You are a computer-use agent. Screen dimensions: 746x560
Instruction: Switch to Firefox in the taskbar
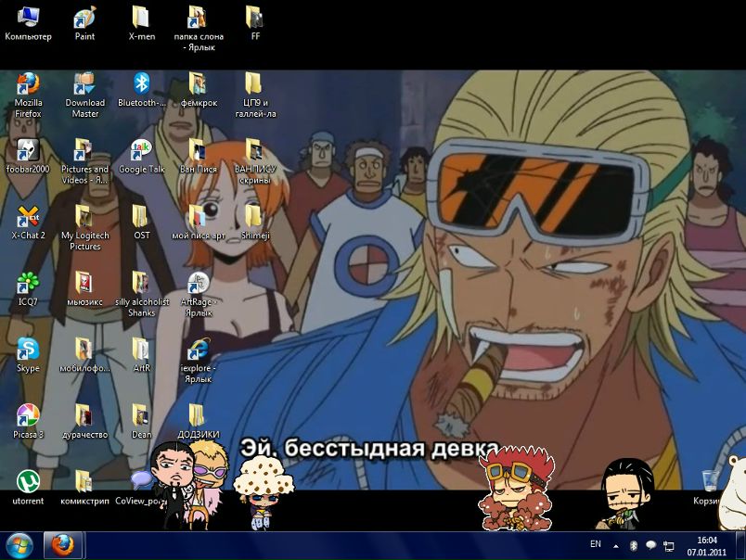(x=64, y=544)
